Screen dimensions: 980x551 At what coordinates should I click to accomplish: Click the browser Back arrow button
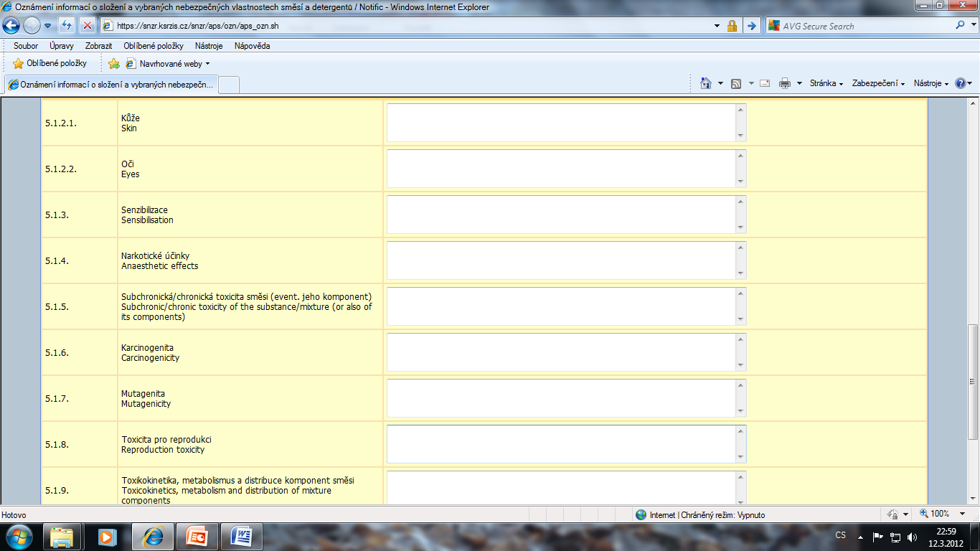(x=11, y=26)
